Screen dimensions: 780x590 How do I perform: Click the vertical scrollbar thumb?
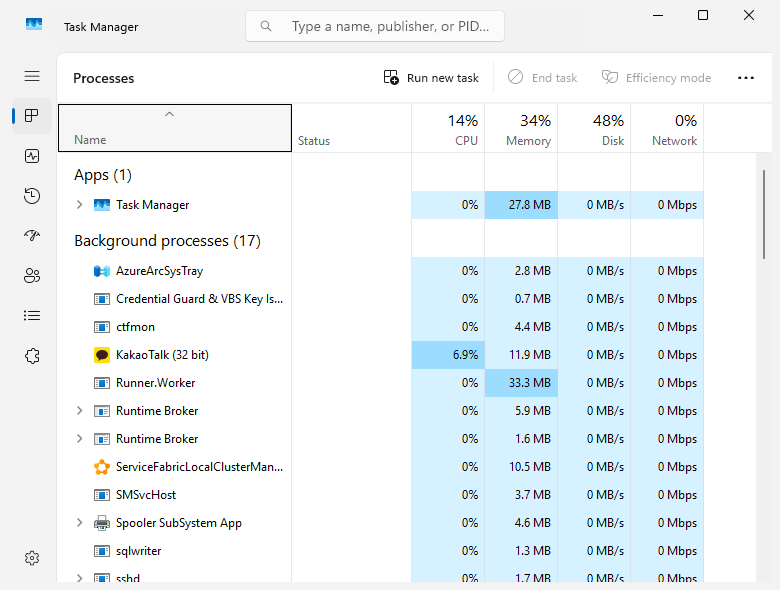coord(764,214)
